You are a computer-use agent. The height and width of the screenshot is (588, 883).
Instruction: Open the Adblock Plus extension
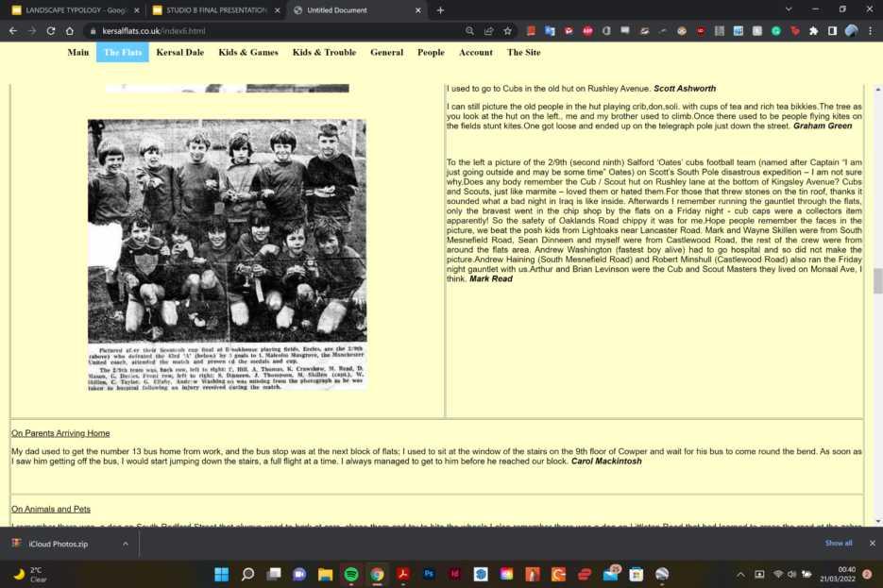point(587,31)
